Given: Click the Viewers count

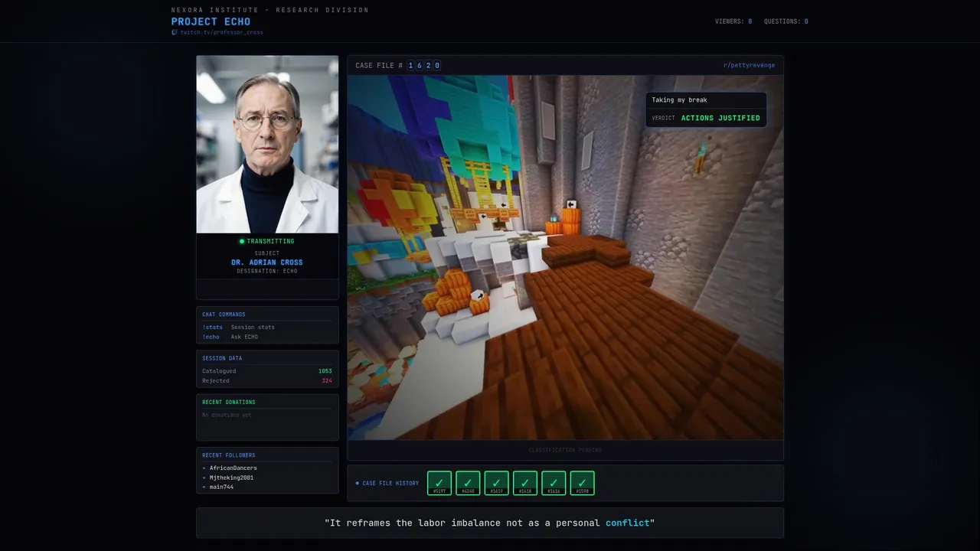Looking at the screenshot, I should [x=733, y=21].
